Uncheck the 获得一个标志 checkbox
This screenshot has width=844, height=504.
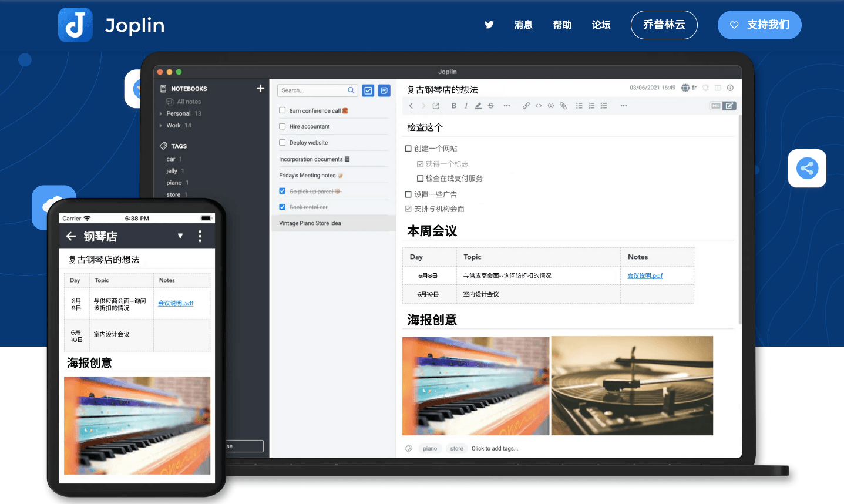coord(420,164)
